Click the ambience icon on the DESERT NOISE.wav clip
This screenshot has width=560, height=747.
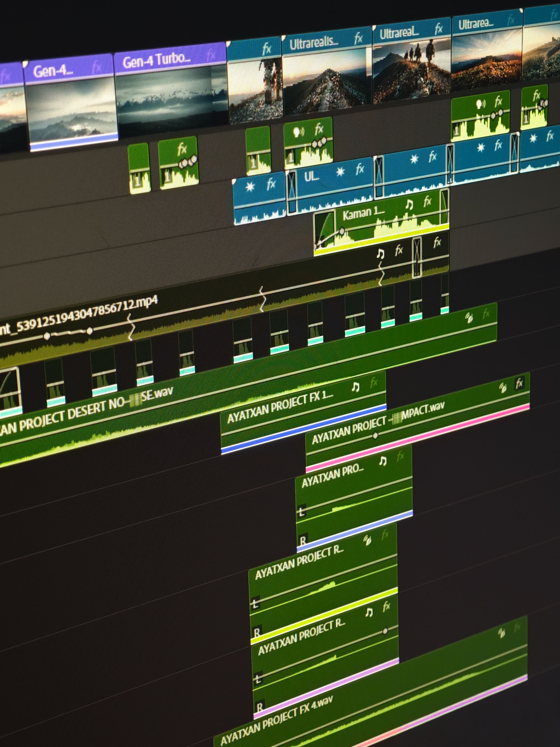tap(469, 318)
